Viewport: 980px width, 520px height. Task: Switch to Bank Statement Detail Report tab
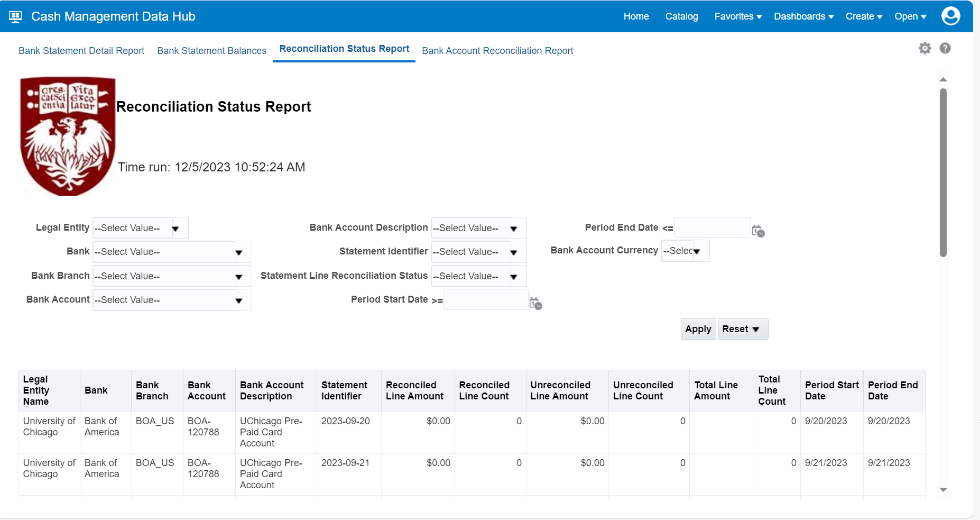pyautogui.click(x=81, y=51)
